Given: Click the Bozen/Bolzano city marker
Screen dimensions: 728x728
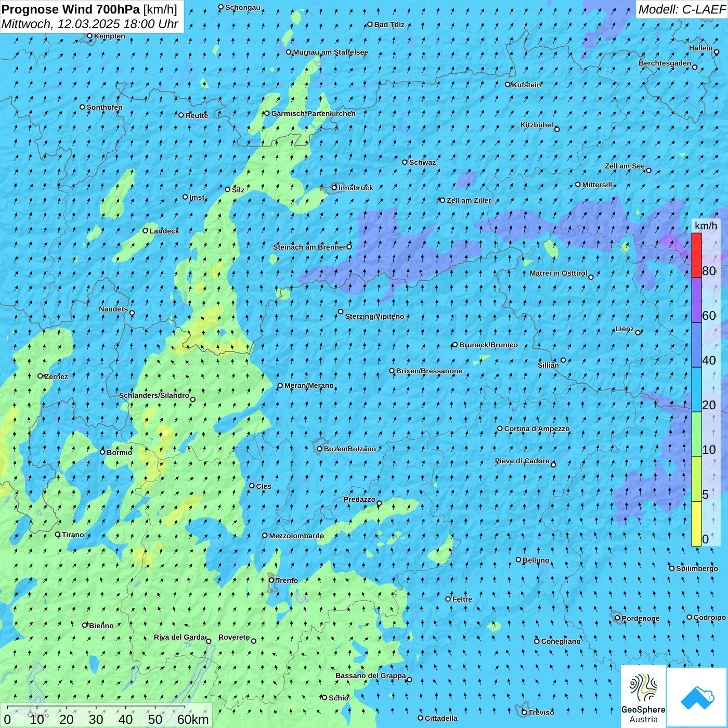Looking at the screenshot, I should click(320, 449).
